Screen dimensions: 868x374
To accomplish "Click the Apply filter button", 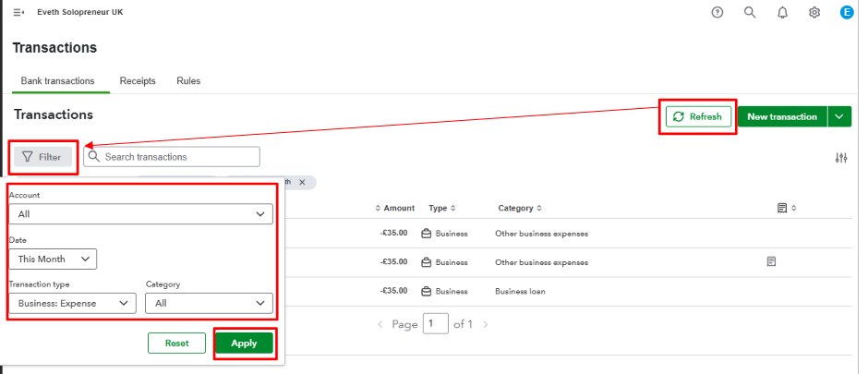I will [245, 343].
